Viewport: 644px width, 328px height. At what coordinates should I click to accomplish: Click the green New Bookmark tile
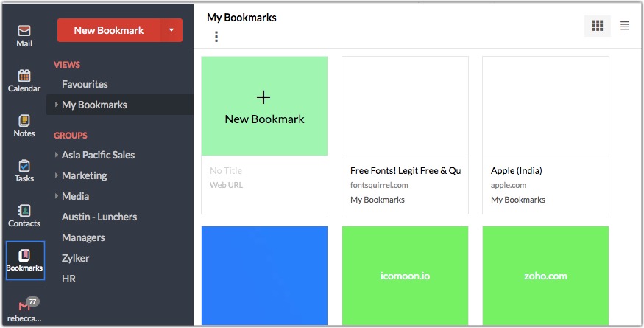[x=264, y=106]
